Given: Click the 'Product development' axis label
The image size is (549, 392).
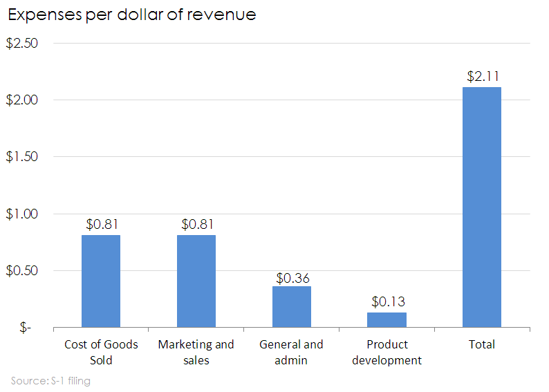Looking at the screenshot, I should pyautogui.click(x=387, y=352).
